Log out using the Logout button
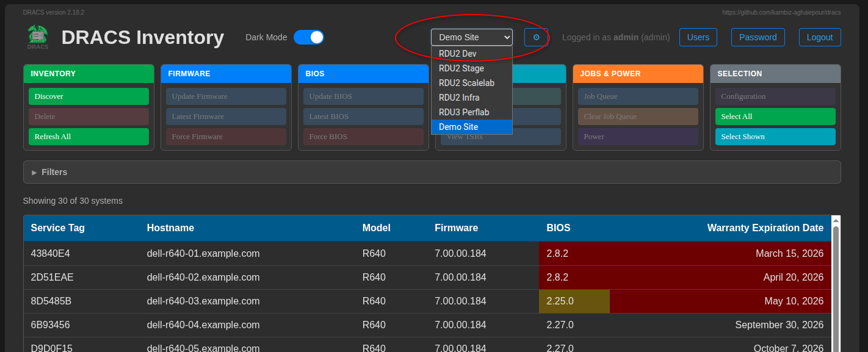The height and width of the screenshot is (352, 868). [x=820, y=37]
